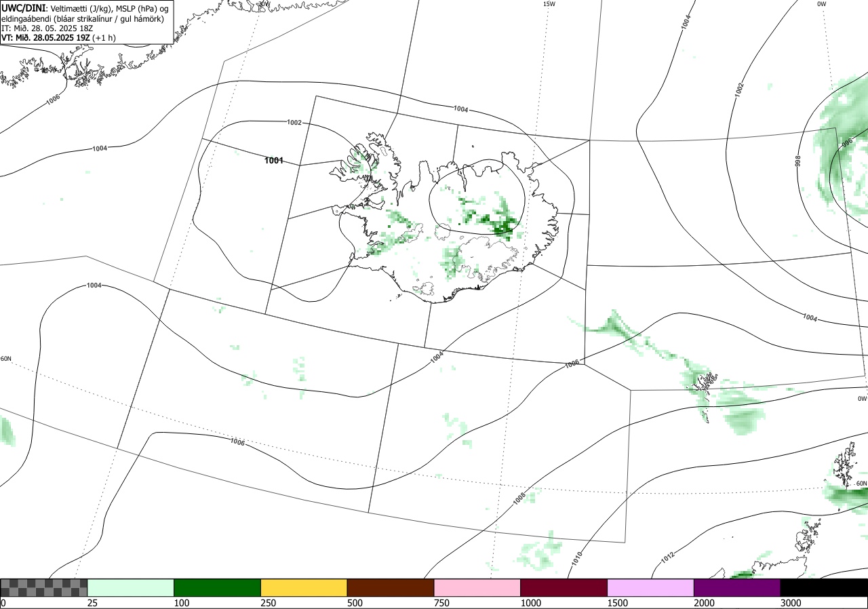Click the '1002' label near the eastern low
The image size is (868, 609).
739,89
